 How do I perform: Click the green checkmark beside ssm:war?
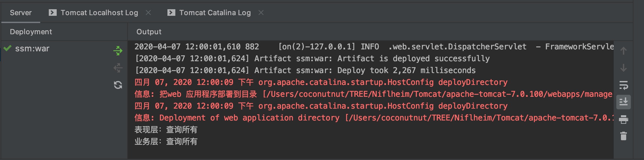click(8, 48)
